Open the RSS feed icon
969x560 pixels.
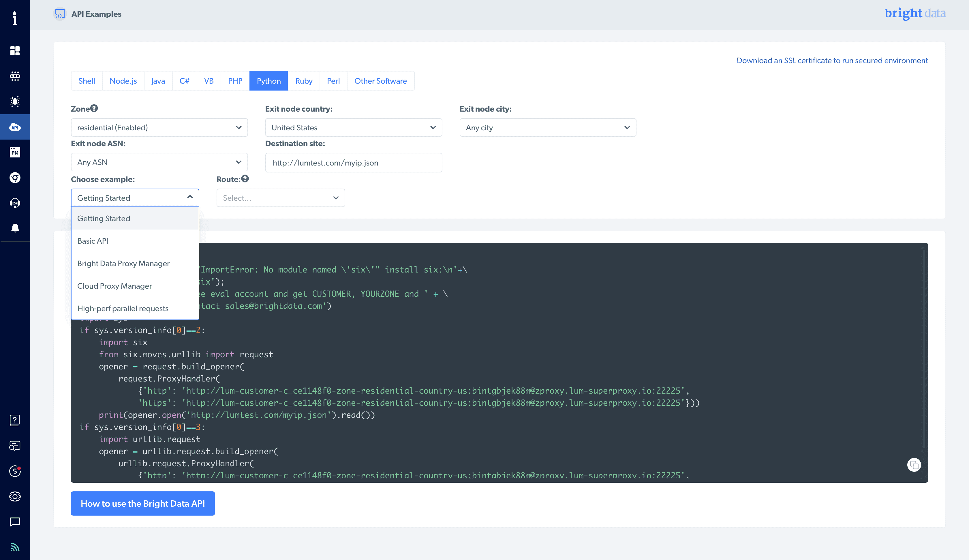click(15, 547)
